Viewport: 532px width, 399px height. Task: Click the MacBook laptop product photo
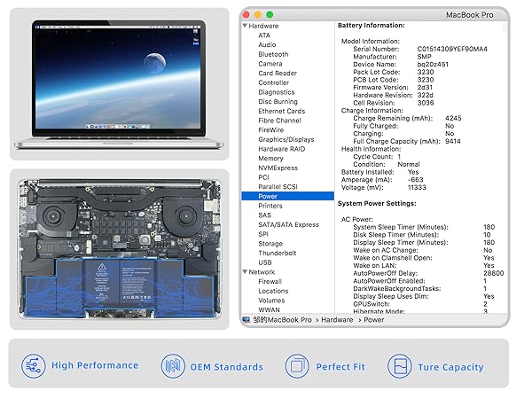119,84
